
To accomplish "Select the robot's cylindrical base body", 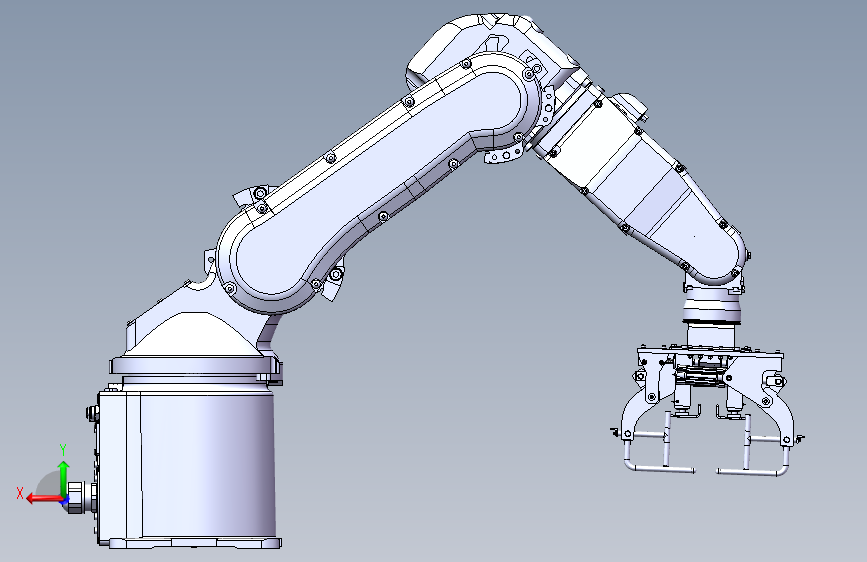I will tap(188, 467).
